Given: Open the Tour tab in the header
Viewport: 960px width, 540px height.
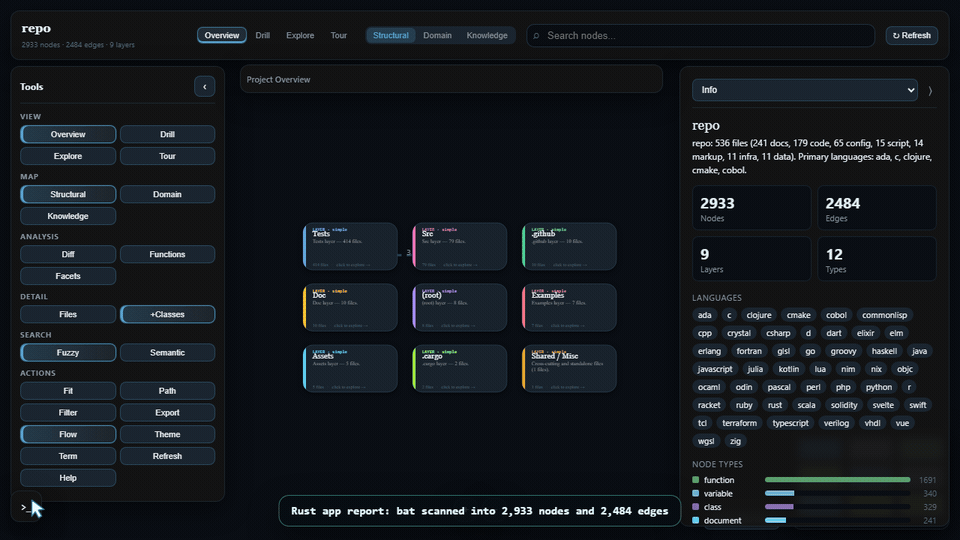Looking at the screenshot, I should click(339, 36).
